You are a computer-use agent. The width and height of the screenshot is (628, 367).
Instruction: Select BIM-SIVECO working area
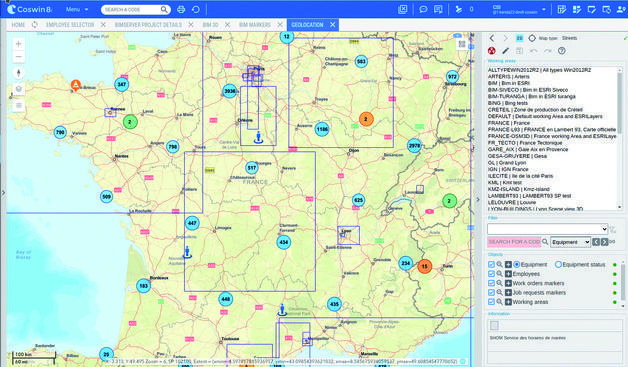[x=527, y=90]
